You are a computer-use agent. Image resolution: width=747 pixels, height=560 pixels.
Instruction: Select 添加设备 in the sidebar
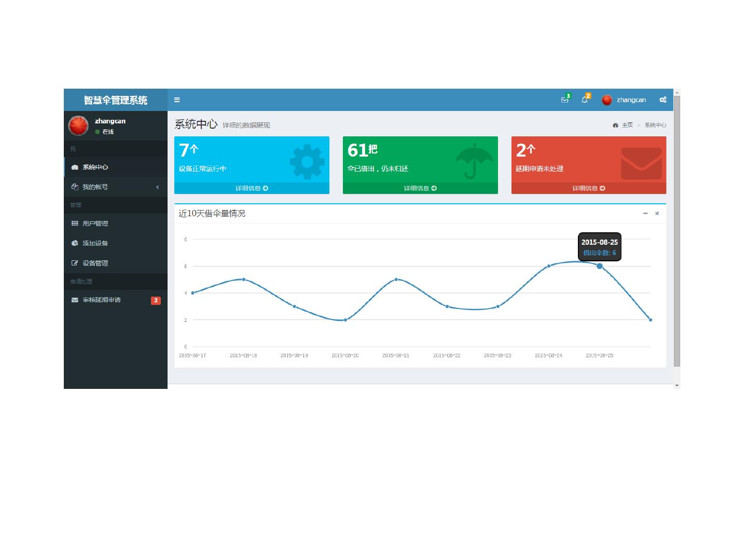coord(115,243)
